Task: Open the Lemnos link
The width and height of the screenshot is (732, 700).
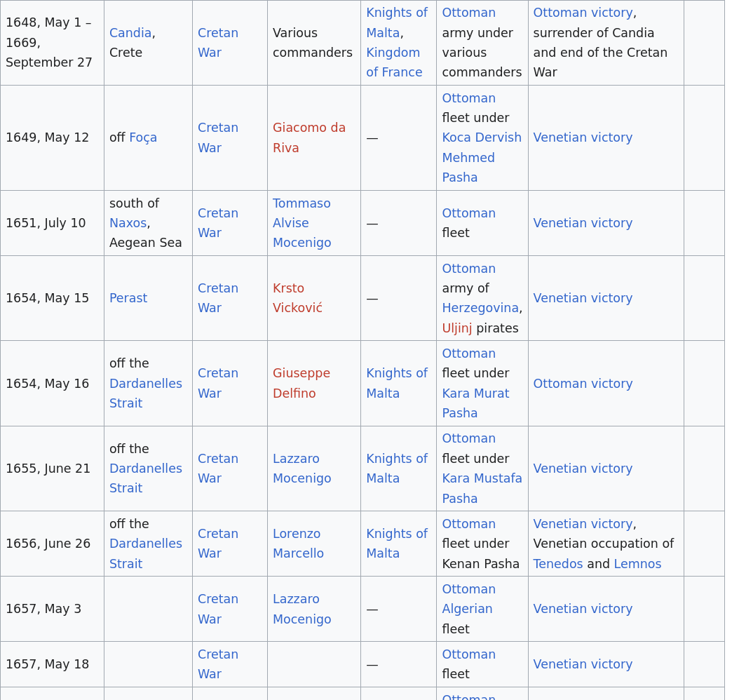Action: click(x=638, y=564)
